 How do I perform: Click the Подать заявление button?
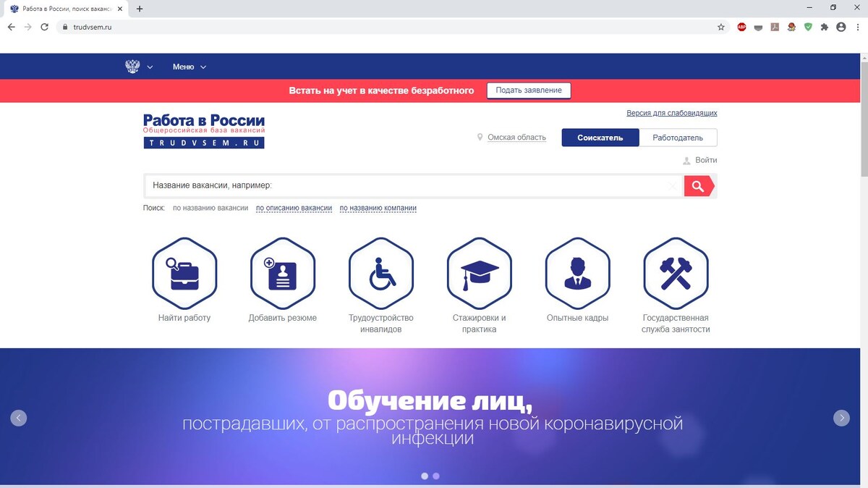tap(529, 91)
